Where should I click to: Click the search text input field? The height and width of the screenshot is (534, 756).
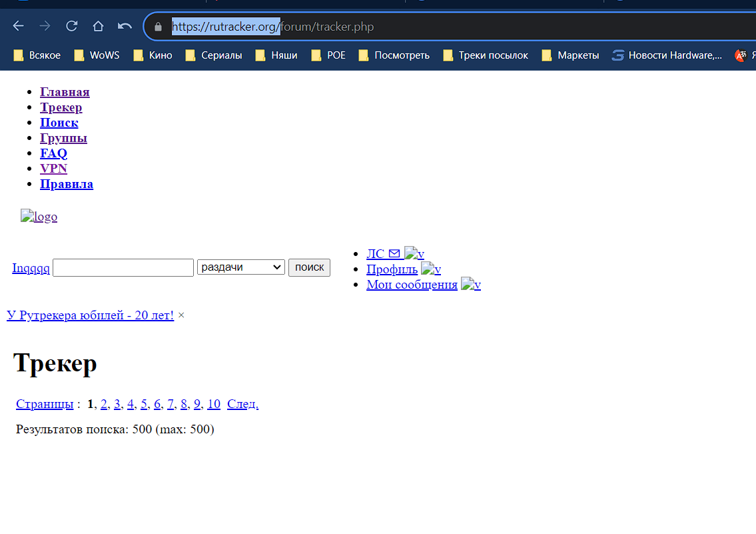[x=123, y=267]
